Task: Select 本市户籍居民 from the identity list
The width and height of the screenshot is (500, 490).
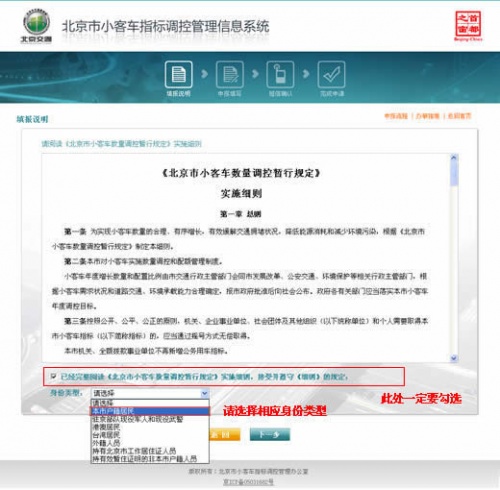Action: 150,411
